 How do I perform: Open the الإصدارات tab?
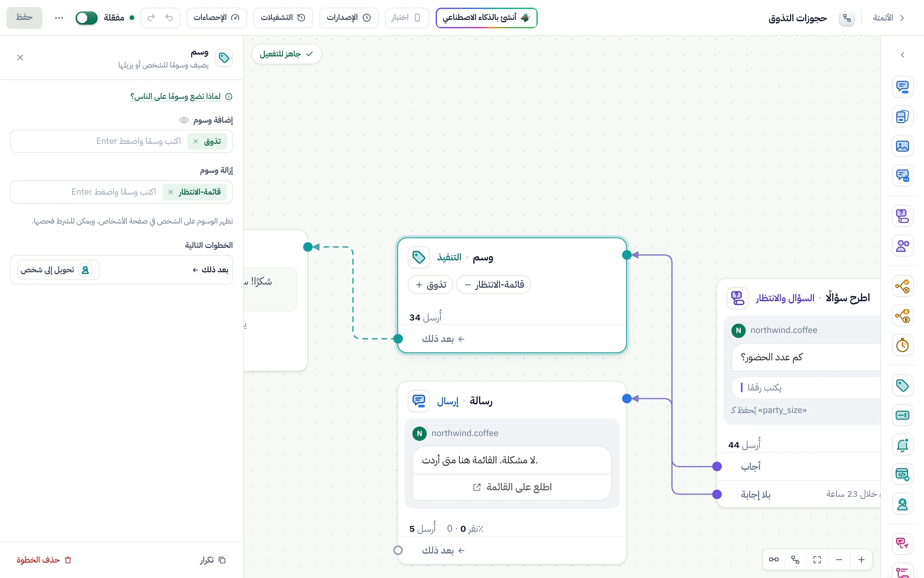[x=349, y=18]
